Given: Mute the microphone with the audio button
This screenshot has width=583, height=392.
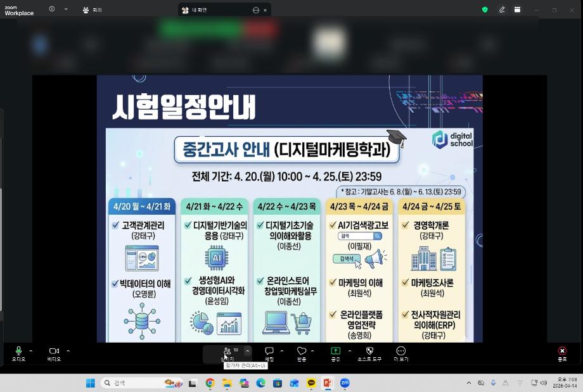Looking at the screenshot, I should click(18, 353).
